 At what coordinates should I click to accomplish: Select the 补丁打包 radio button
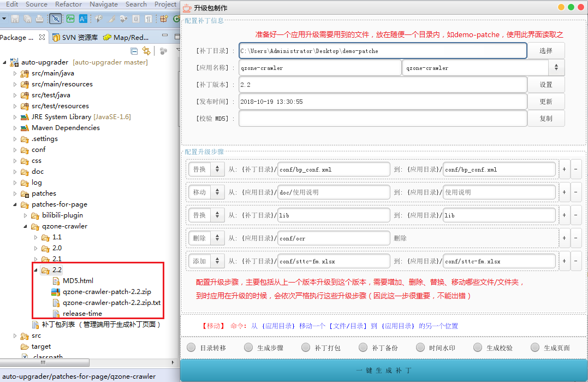pos(306,348)
